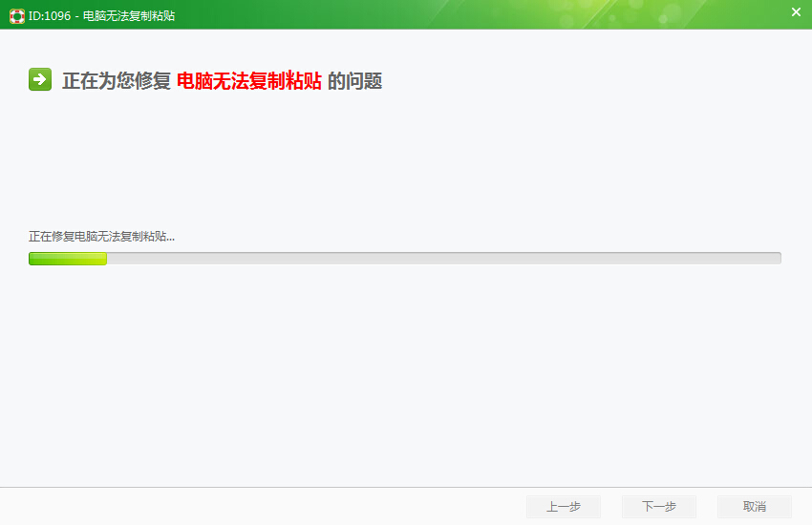
Task: Click the 正在修复电脑无法复制粘贴... status text
Action: tap(101, 236)
